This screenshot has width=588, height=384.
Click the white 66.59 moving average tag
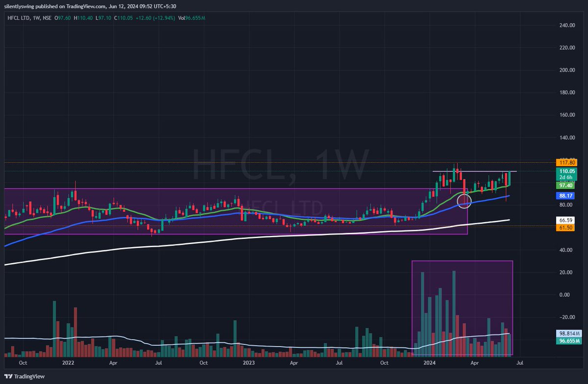click(565, 220)
